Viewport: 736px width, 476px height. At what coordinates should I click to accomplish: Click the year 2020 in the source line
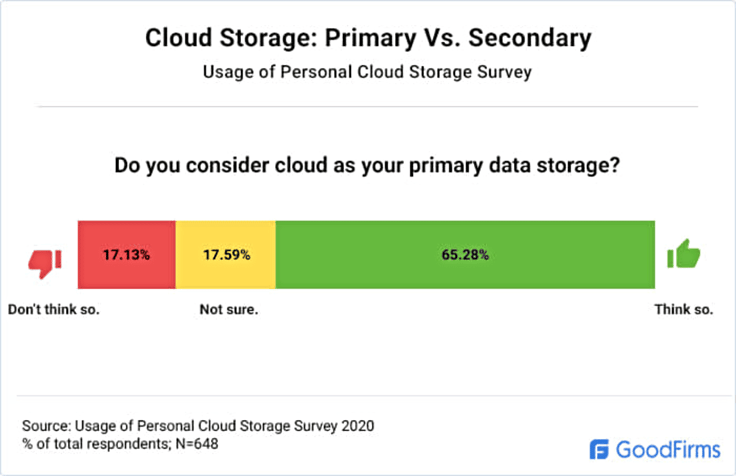click(x=357, y=425)
